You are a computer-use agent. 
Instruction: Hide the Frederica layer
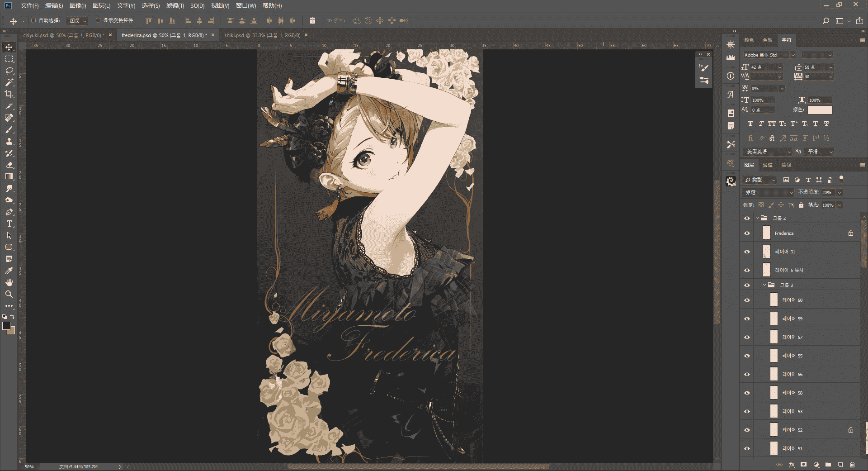tap(747, 233)
